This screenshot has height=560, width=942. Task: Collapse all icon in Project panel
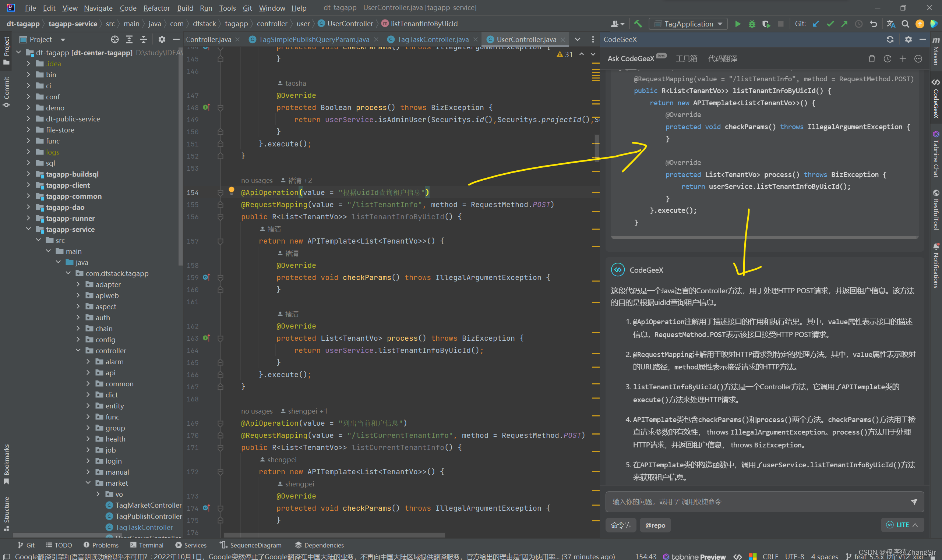click(144, 39)
